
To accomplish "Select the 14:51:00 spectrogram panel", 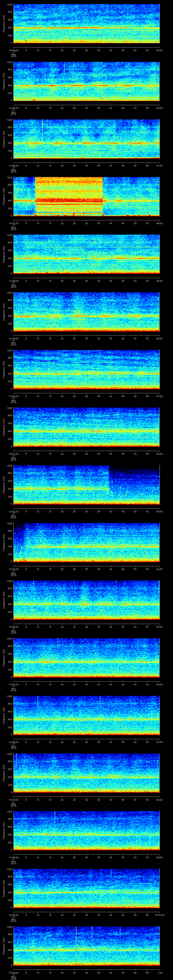I will click(x=86, y=427).
